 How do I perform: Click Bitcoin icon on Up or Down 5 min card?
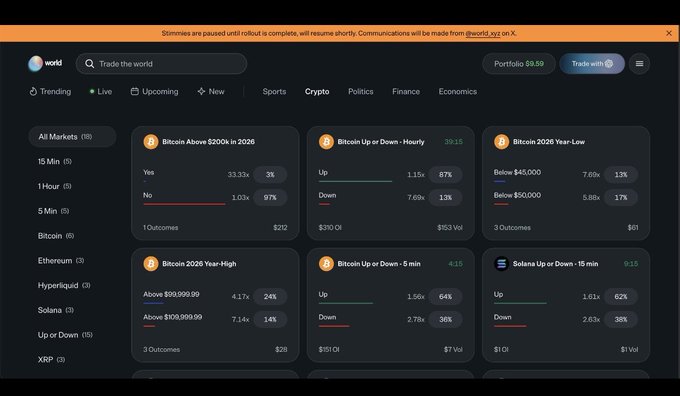pyautogui.click(x=326, y=264)
